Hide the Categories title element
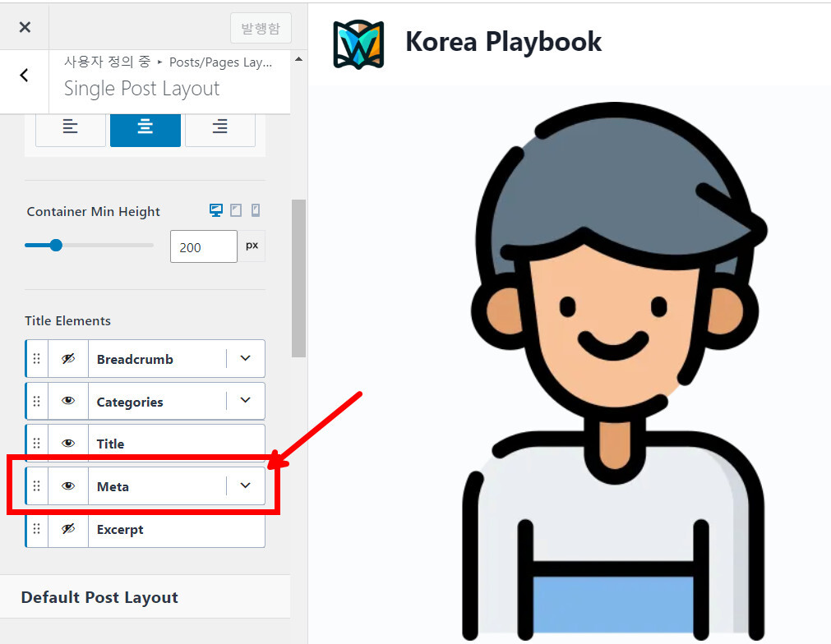This screenshot has height=644, width=831. (68, 402)
